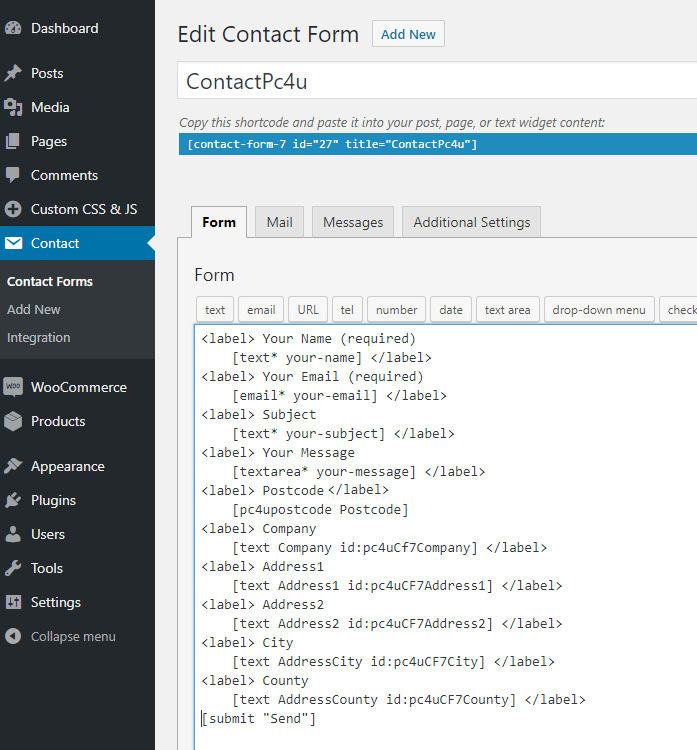Click the Custom CSS & JS plus icon

tap(13, 209)
